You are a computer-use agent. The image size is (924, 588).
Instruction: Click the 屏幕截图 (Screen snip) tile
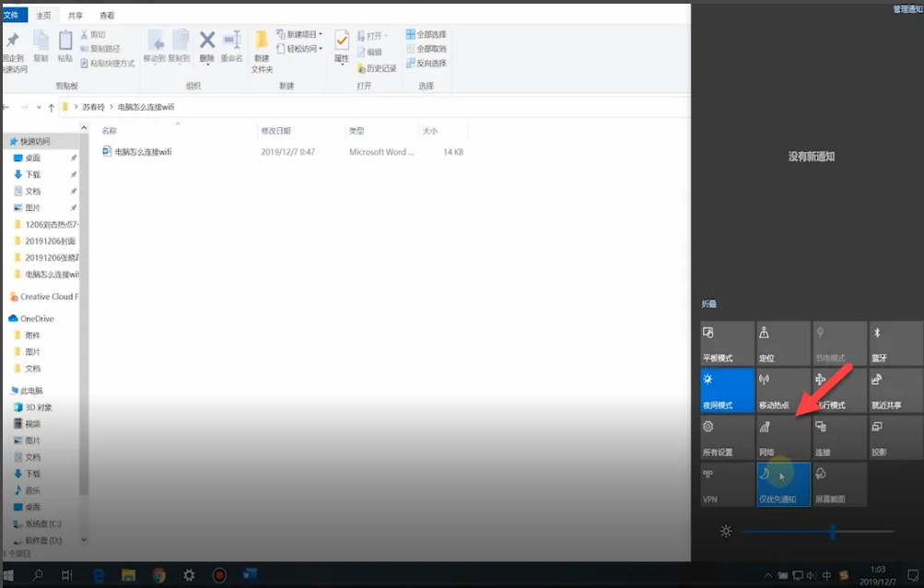pos(839,484)
